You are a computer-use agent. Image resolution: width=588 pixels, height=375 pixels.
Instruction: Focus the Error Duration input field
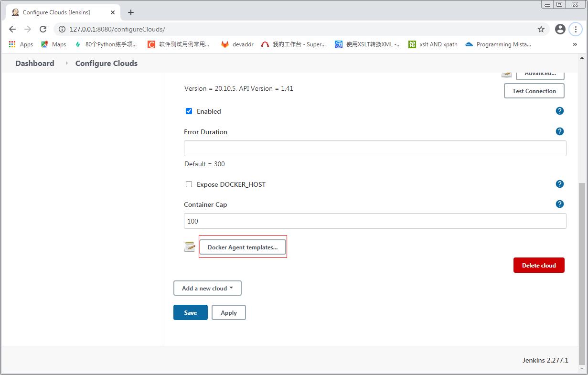375,148
